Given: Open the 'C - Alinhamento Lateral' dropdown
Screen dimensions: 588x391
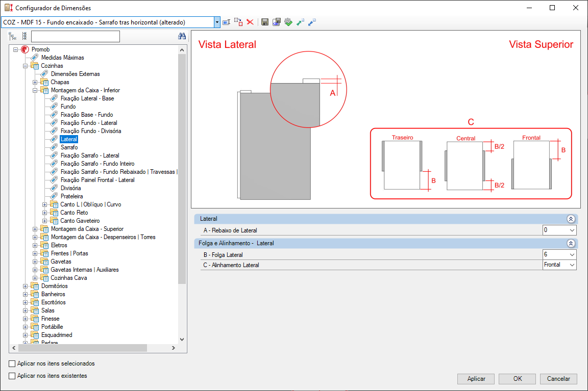Looking at the screenshot, I should pos(572,265).
